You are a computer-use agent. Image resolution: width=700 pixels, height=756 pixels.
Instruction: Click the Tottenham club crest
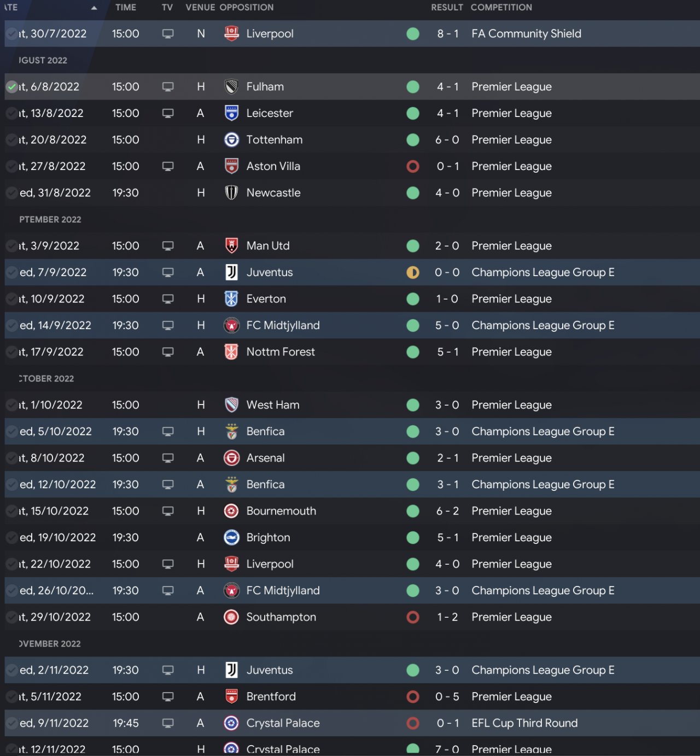(x=231, y=140)
